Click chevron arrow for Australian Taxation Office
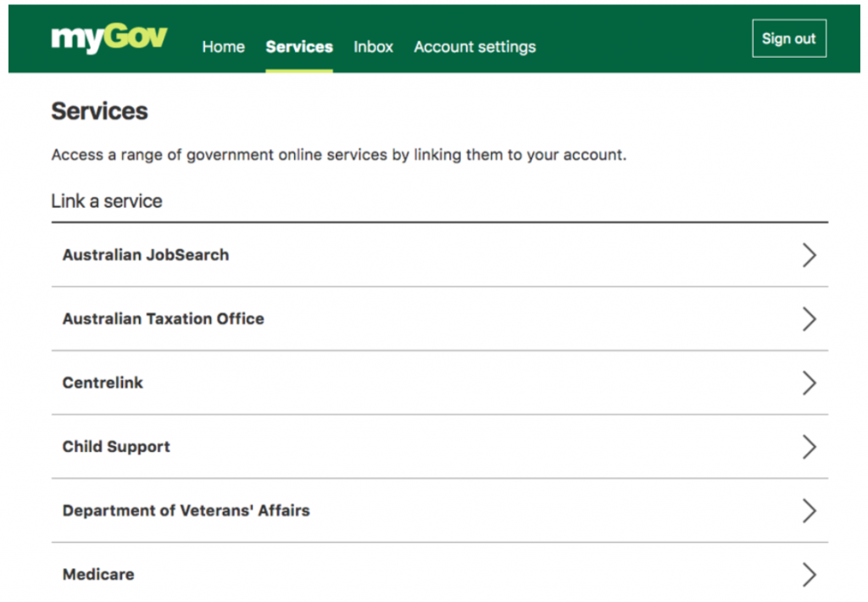The height and width of the screenshot is (602, 868). [x=810, y=319]
